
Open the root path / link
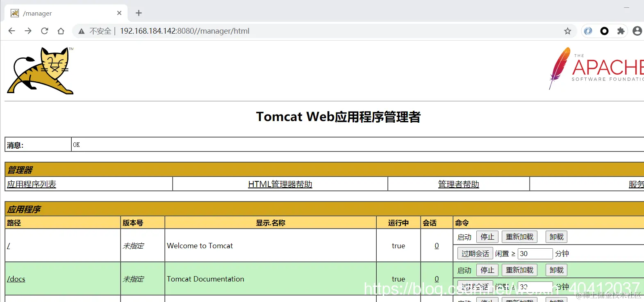tap(9, 246)
